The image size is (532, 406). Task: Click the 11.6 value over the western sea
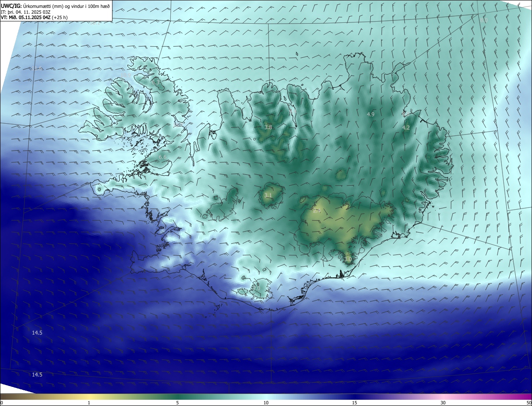[x=37, y=68]
